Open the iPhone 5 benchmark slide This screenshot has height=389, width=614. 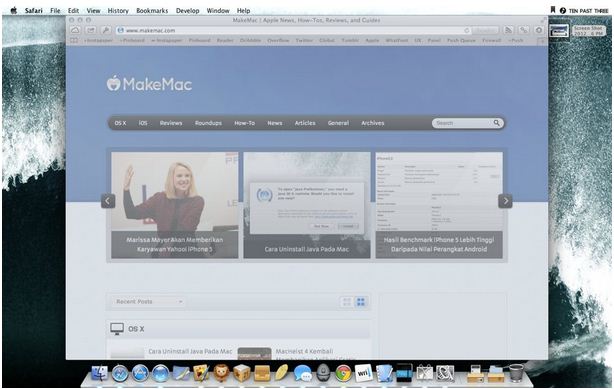pos(439,205)
